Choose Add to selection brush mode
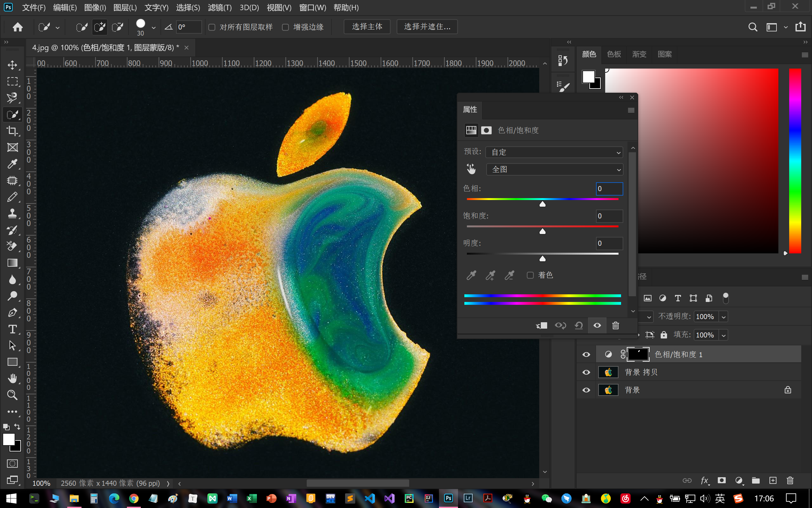The image size is (812, 508). [100, 27]
